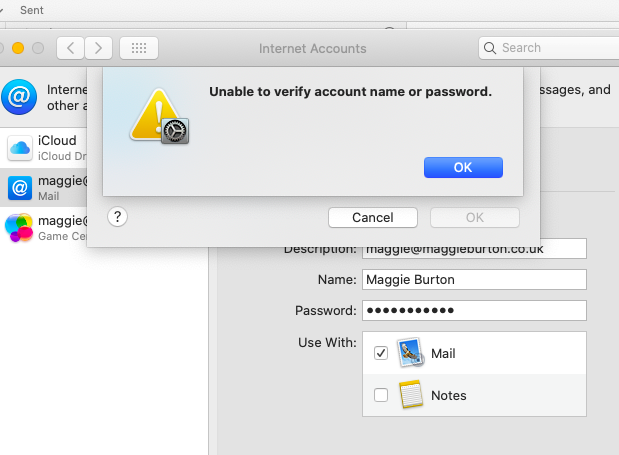Uncheck the Mail checkbox
Screen dimensions: 619x455
[x=381, y=353]
